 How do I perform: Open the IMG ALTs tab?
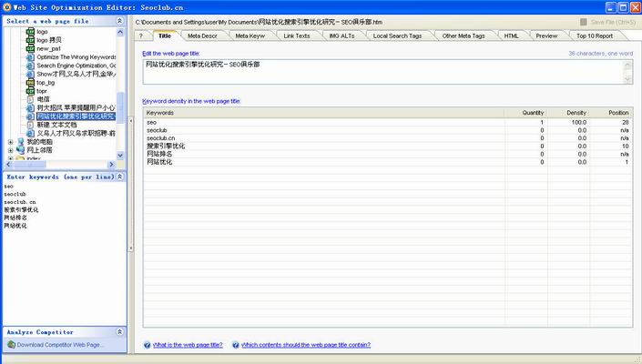coord(341,36)
